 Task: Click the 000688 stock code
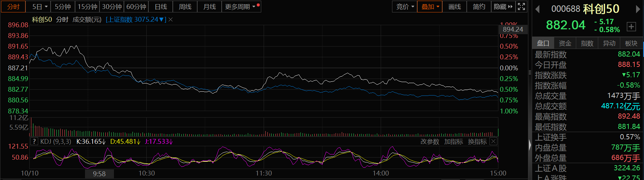566,9
